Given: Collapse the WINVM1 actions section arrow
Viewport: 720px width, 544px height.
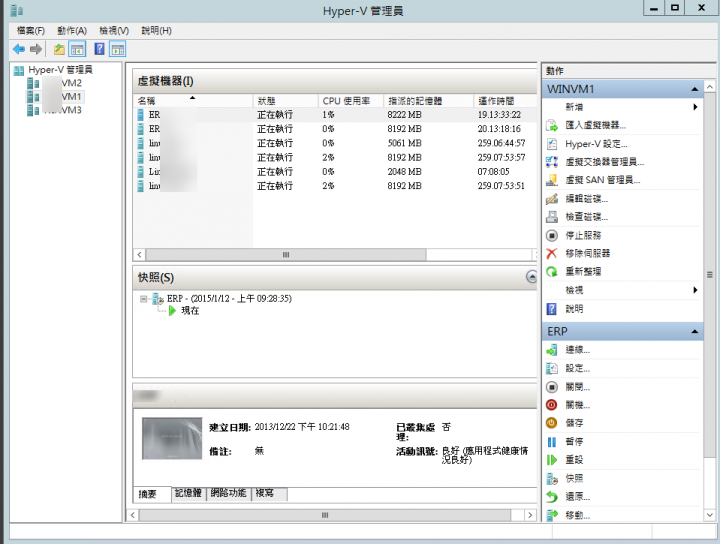Looking at the screenshot, I should [694, 89].
